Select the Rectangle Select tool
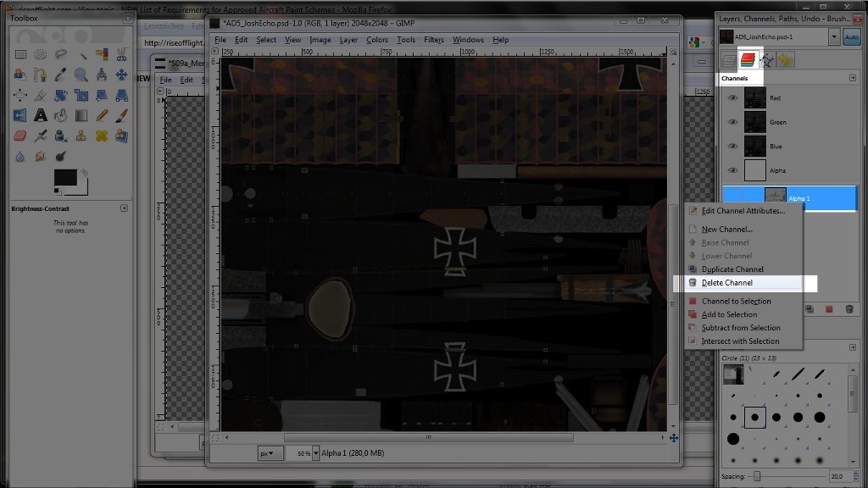 (20, 54)
